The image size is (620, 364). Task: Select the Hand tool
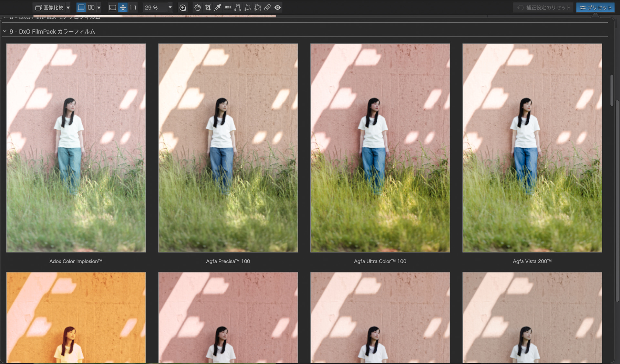coord(198,7)
